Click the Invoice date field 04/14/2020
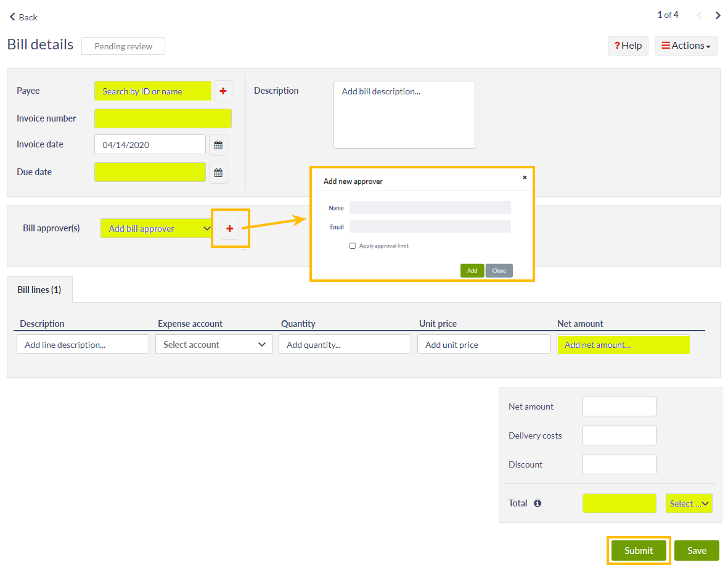The width and height of the screenshot is (728, 565). 150,144
